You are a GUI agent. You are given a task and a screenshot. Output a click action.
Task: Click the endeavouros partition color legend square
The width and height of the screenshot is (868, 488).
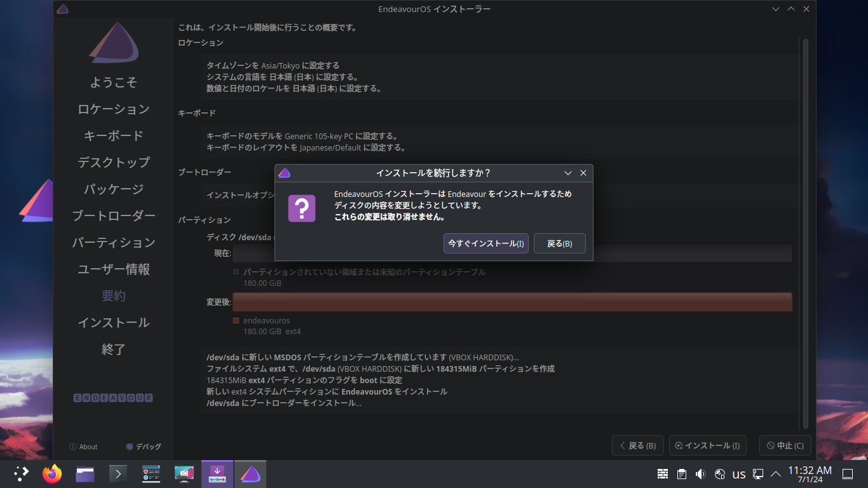pos(236,321)
